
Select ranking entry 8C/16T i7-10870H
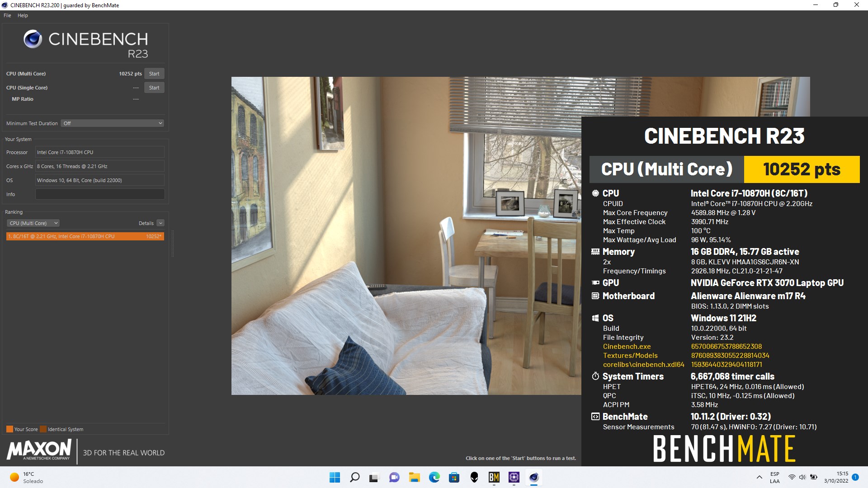(x=85, y=236)
